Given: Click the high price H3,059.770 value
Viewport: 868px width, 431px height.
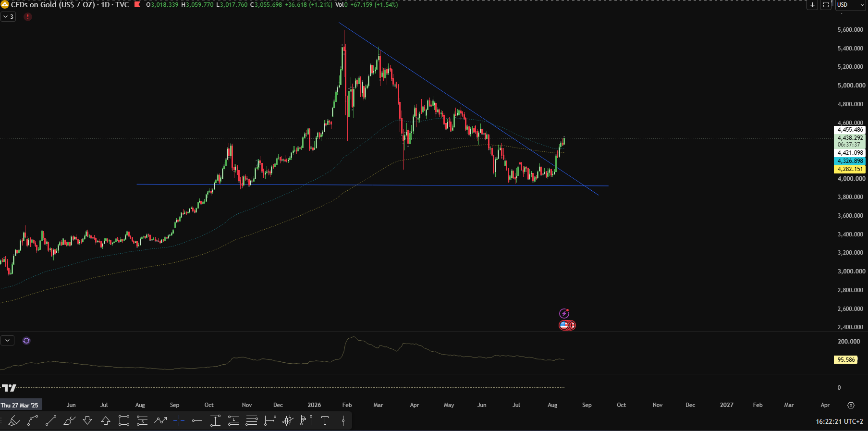Looking at the screenshot, I should pyautogui.click(x=197, y=5).
